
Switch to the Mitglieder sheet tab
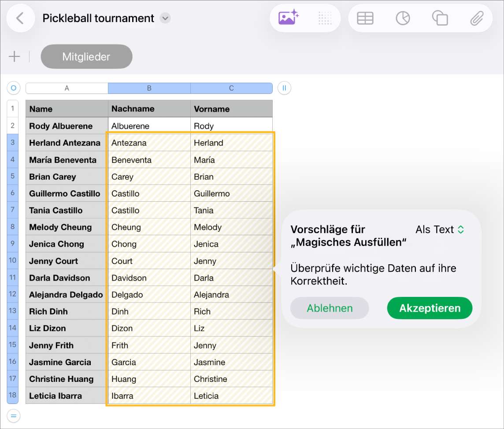(86, 56)
